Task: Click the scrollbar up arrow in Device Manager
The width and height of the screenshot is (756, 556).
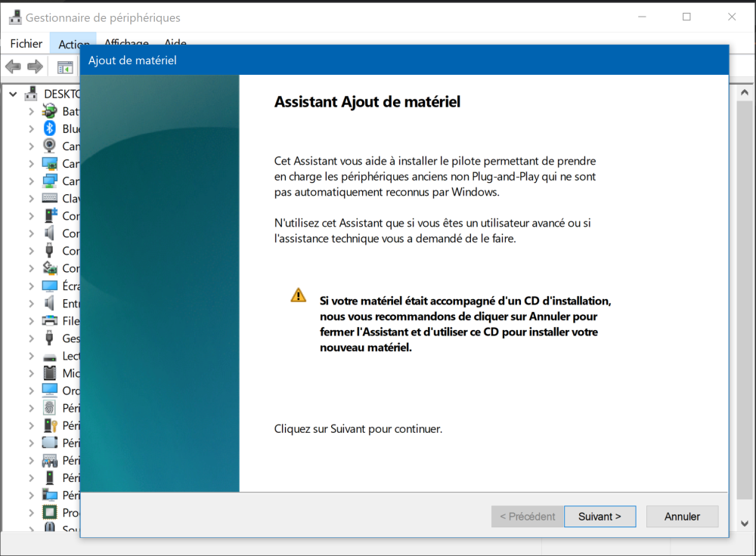Action: point(745,92)
